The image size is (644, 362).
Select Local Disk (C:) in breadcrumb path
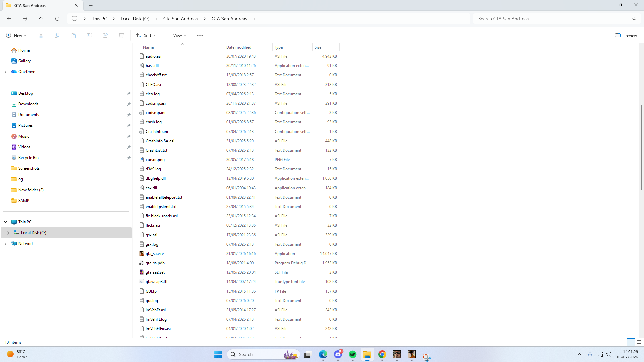click(135, 19)
